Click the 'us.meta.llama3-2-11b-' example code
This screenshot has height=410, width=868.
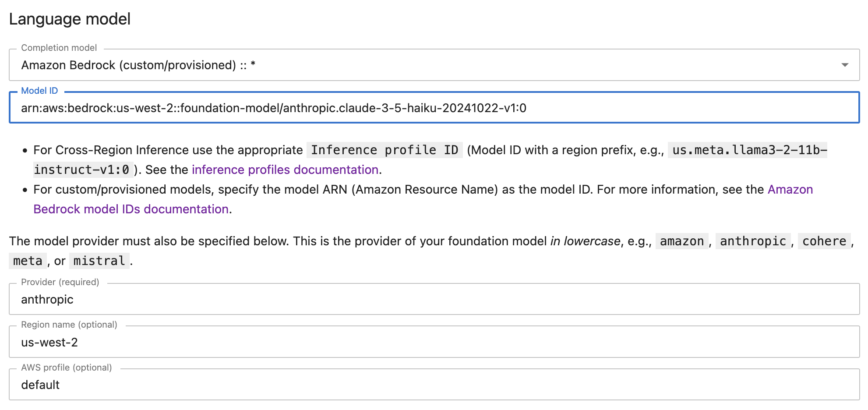748,150
